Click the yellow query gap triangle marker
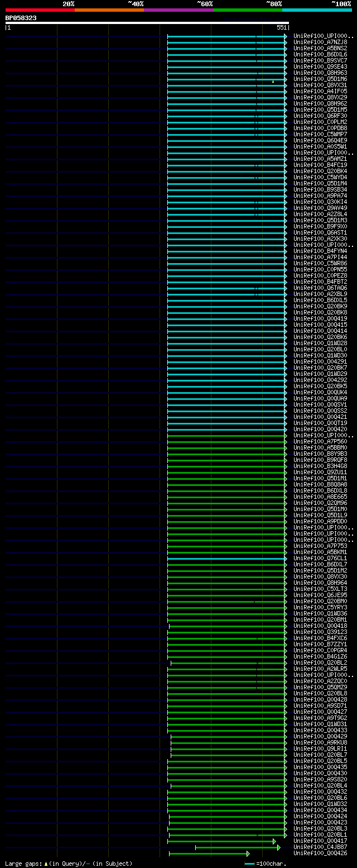357x868 pixels. 273,82
